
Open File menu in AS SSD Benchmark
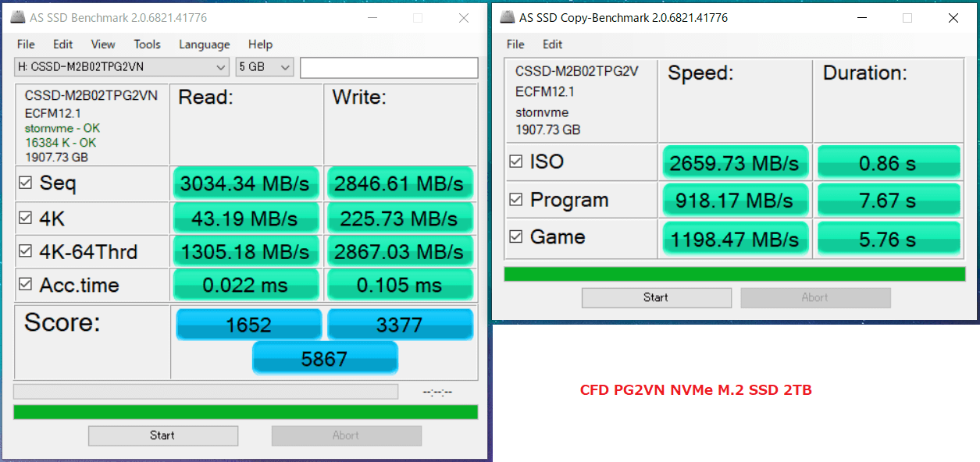coord(26,44)
